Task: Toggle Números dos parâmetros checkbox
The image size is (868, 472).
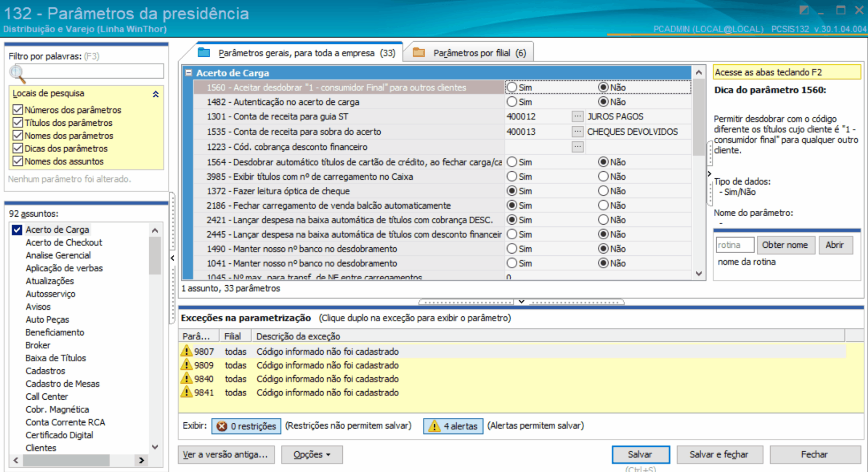Action: pyautogui.click(x=18, y=110)
